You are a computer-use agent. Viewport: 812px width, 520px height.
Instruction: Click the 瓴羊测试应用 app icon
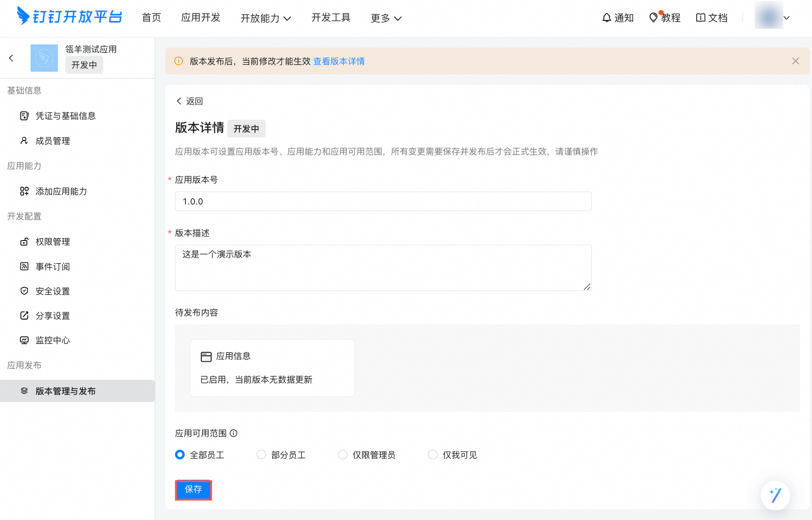(x=44, y=58)
